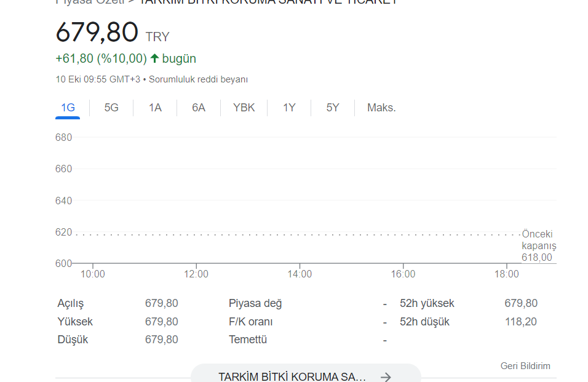The height and width of the screenshot is (382, 588).
Task: Click the 600 price axis label
Action: (x=63, y=263)
